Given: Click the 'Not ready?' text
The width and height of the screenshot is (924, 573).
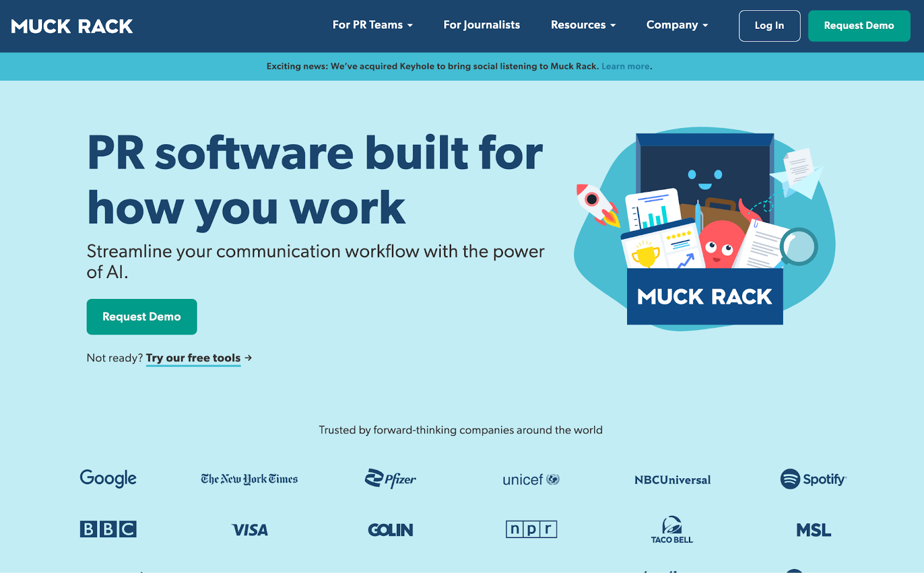Looking at the screenshot, I should [x=114, y=358].
